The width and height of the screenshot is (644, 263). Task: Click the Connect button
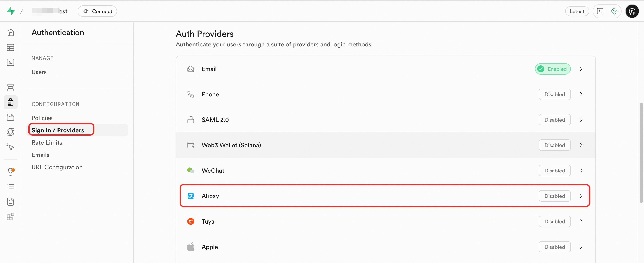pyautogui.click(x=97, y=11)
